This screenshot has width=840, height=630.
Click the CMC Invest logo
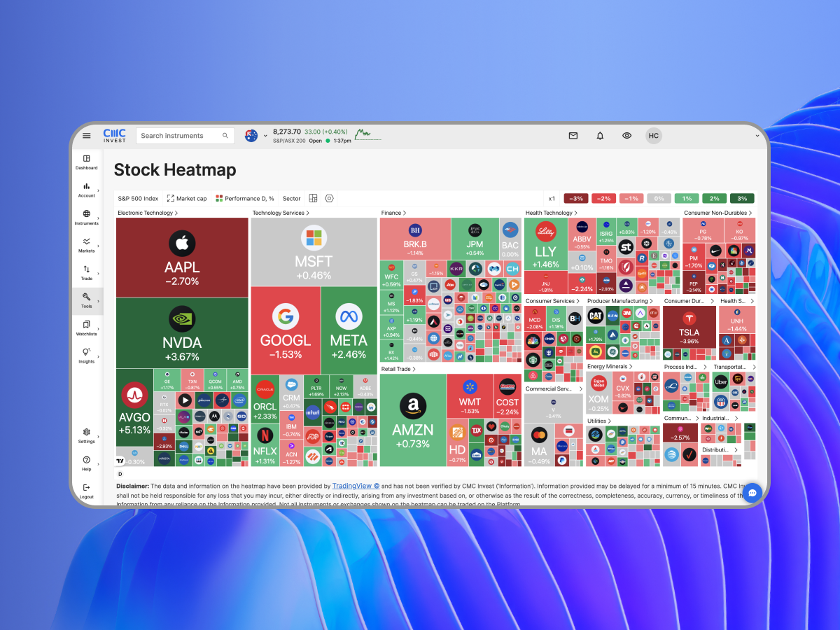(115, 136)
